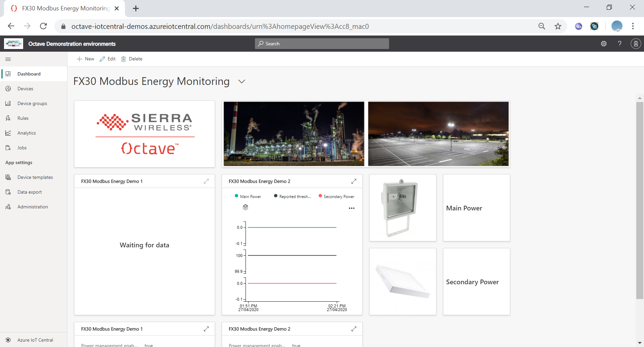Click the Azure IoT Central logo icon
644x347 pixels.
tap(8, 340)
